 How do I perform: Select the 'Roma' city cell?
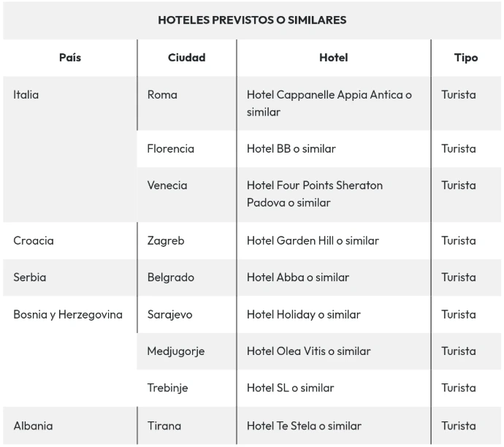(162, 94)
